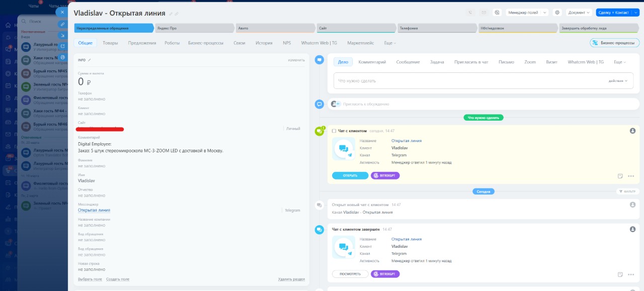The image size is (644, 291).
Task: Open the 'действия' dropdown in the task field
Action: click(x=618, y=80)
